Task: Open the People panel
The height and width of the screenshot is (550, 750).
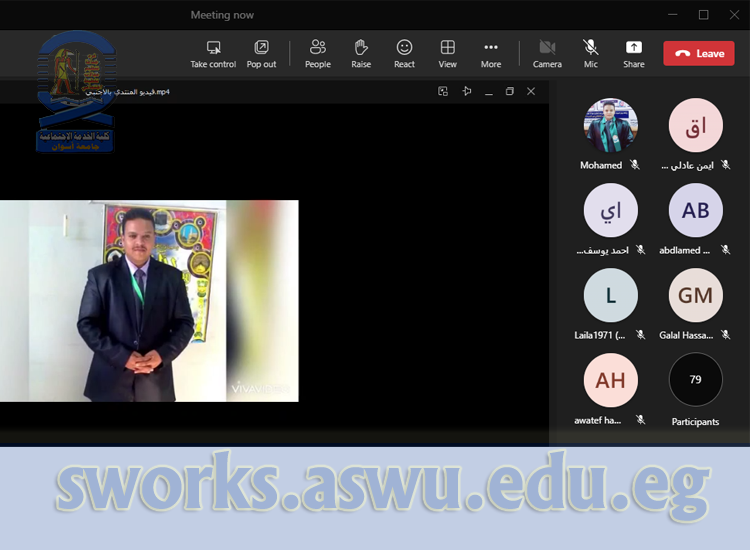Action: (x=318, y=54)
